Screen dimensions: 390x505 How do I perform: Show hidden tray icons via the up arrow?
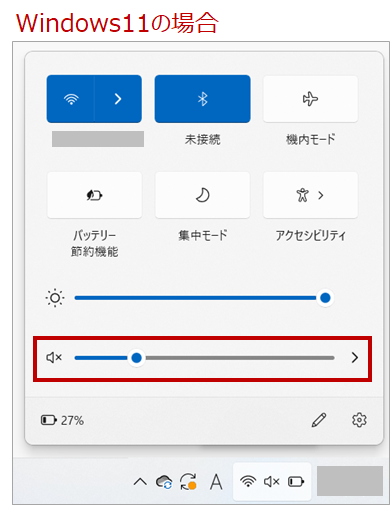tap(140, 482)
